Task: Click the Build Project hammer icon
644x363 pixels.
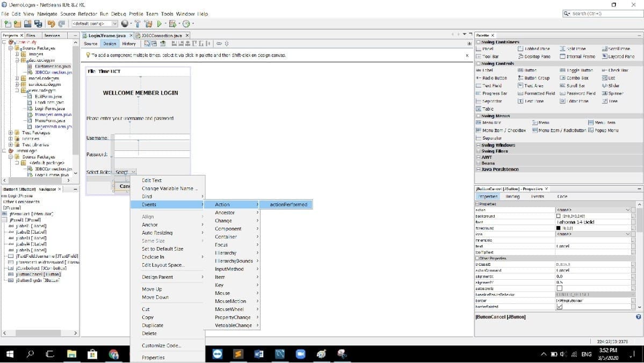Action: coord(137,24)
